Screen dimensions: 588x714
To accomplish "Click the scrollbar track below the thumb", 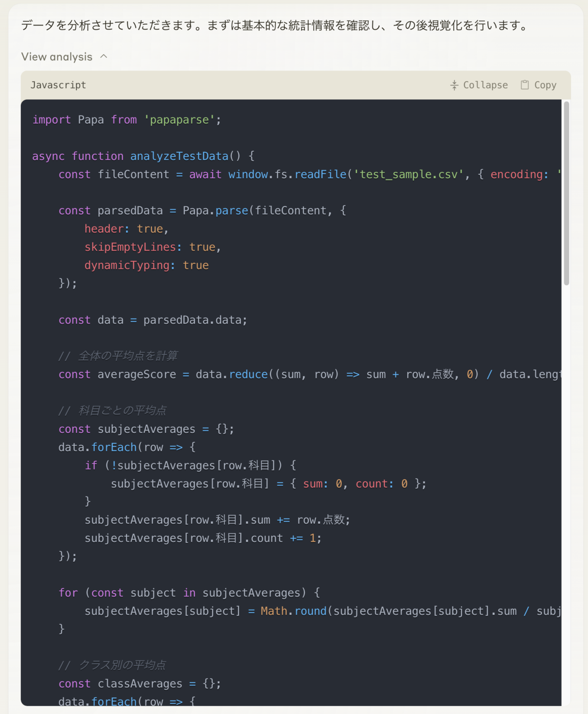I will (566, 465).
